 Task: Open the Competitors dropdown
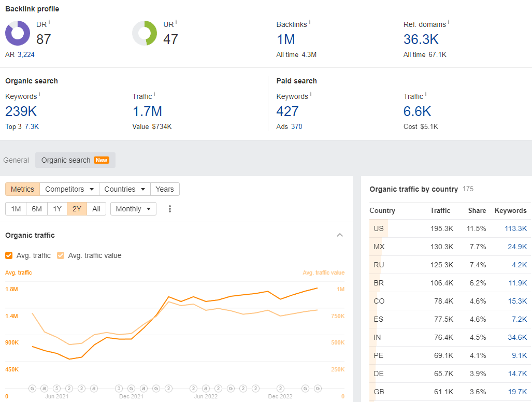click(69, 189)
